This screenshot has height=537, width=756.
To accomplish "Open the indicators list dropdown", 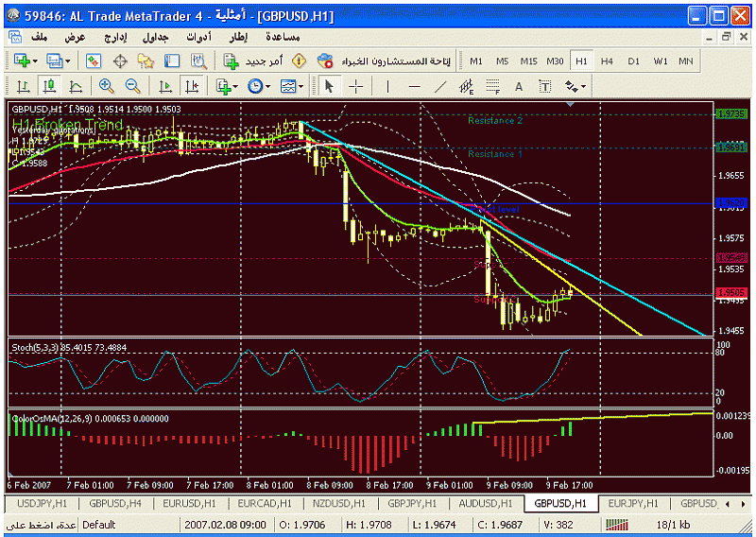I will coord(225,86).
